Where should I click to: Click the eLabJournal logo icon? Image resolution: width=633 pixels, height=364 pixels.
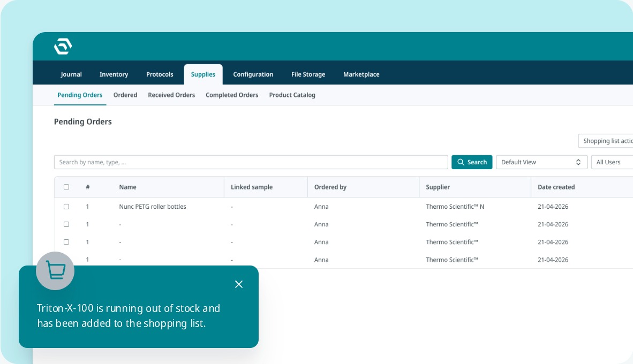[63, 47]
